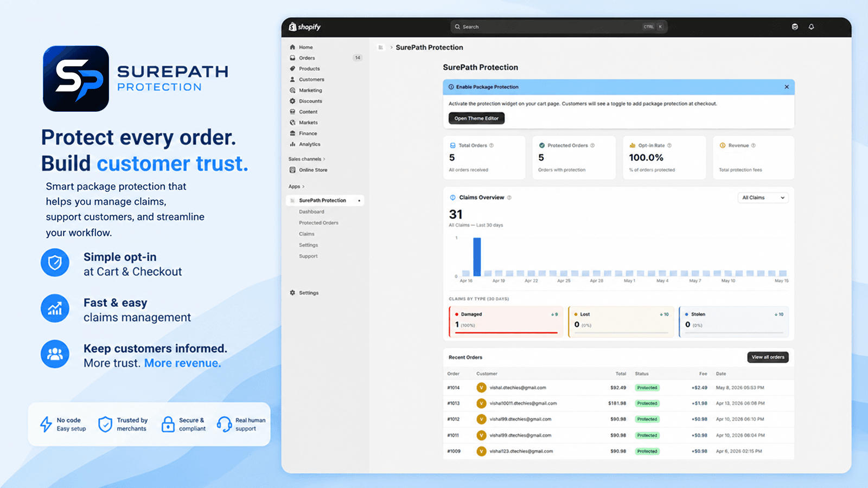Open the Support submenu item
868x488 pixels.
[308, 256]
